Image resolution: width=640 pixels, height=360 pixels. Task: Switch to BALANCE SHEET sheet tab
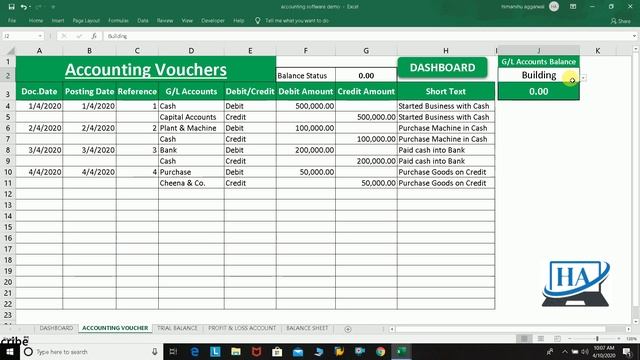(307, 328)
